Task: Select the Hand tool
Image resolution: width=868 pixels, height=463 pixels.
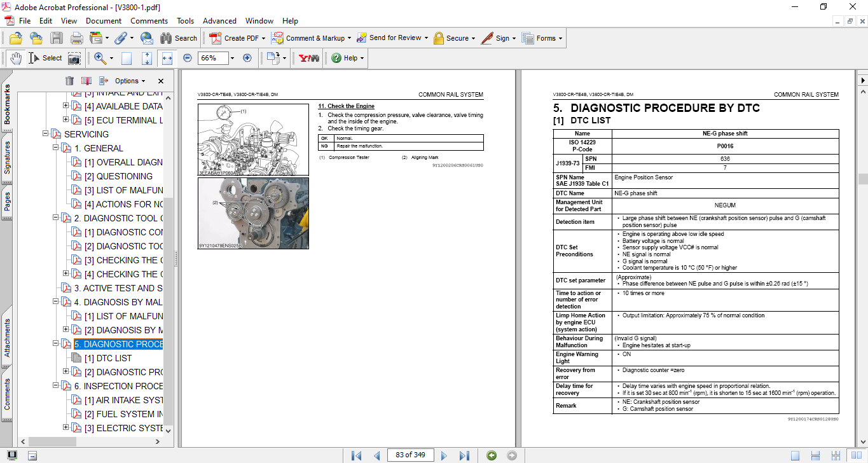Action: click(x=16, y=58)
